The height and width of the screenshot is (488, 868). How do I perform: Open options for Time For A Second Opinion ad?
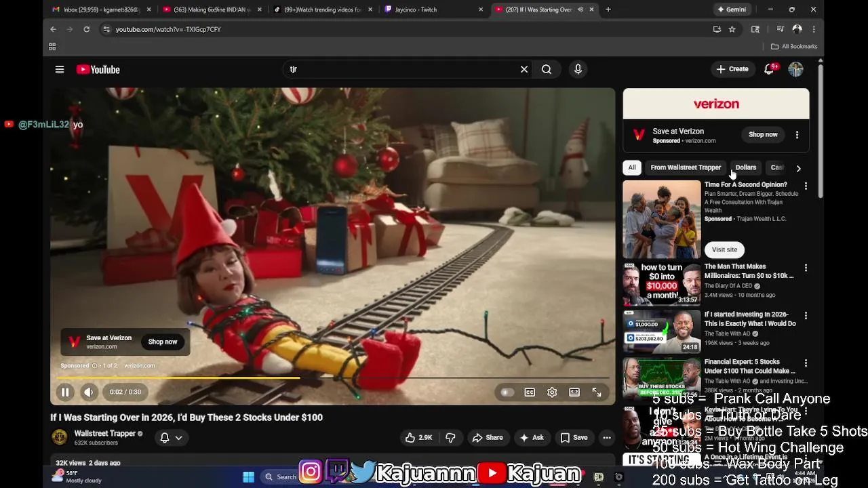[x=806, y=186]
